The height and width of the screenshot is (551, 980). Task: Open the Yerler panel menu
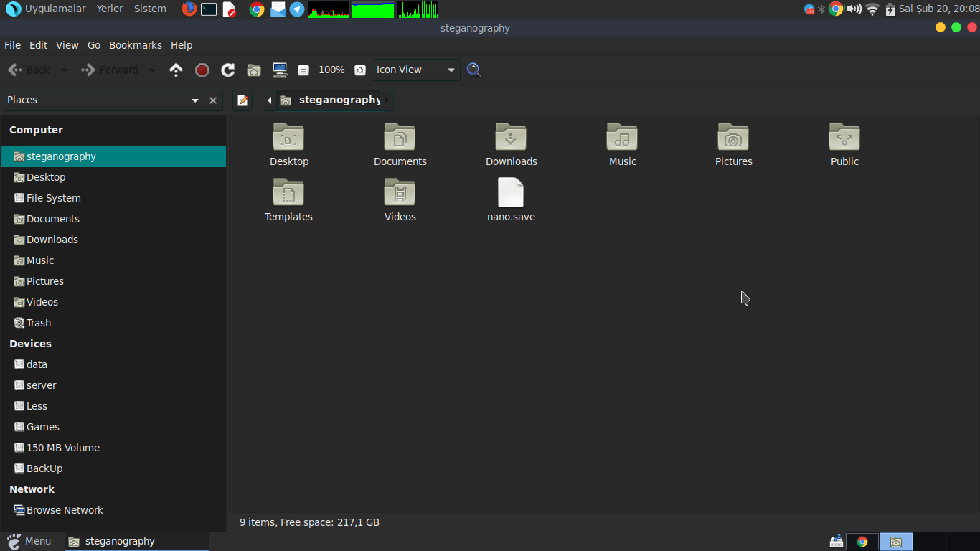point(110,9)
